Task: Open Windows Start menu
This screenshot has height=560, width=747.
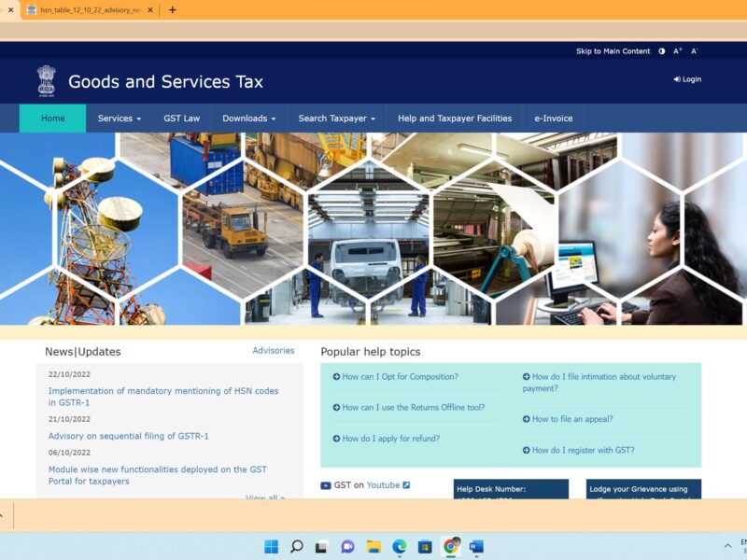Action: (271, 546)
